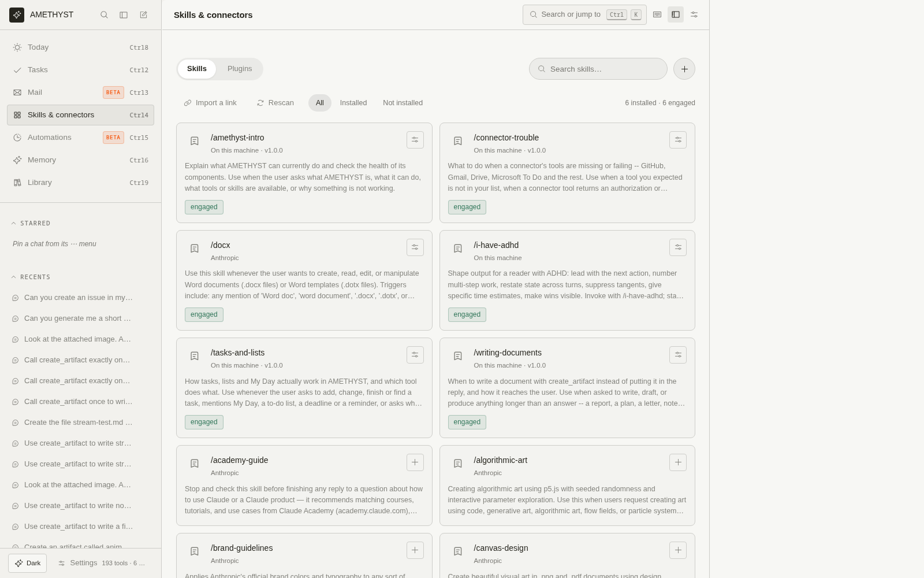This screenshot has width=924, height=578.
Task: Collapse the RECENTS section
Action: [x=31, y=277]
